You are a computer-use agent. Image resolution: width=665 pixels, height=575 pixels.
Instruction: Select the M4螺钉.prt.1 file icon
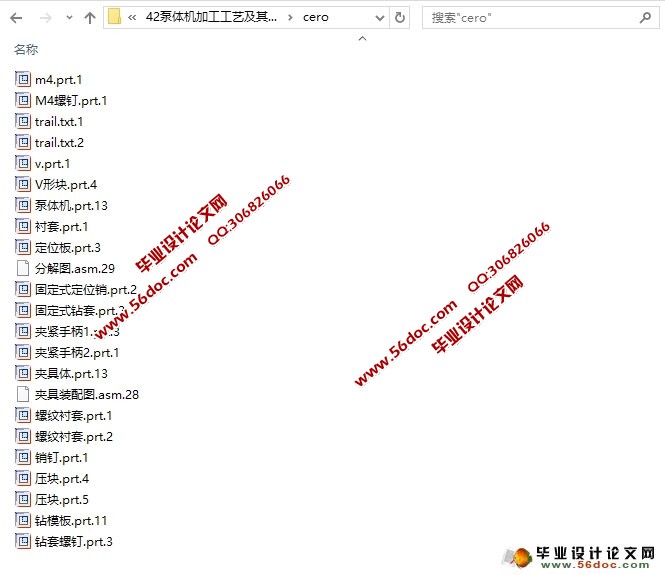point(23,100)
